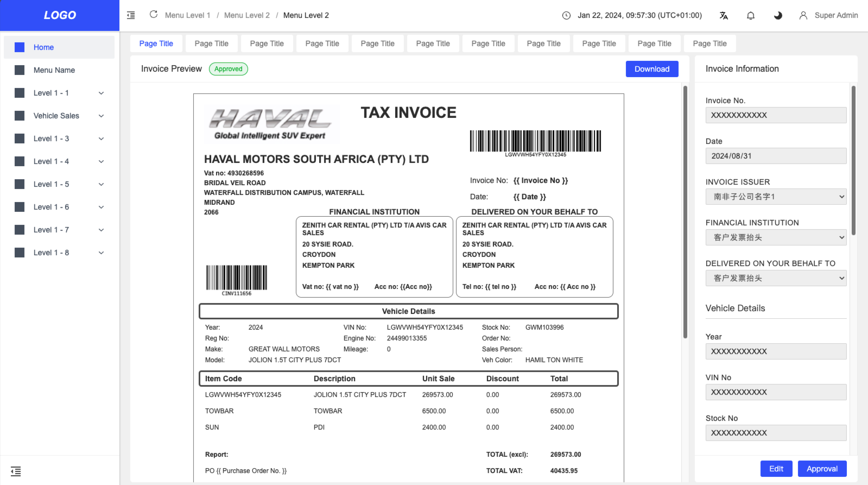This screenshot has height=485, width=868.
Task: Expand the Level 1 - 4 chevron
Action: coord(101,161)
